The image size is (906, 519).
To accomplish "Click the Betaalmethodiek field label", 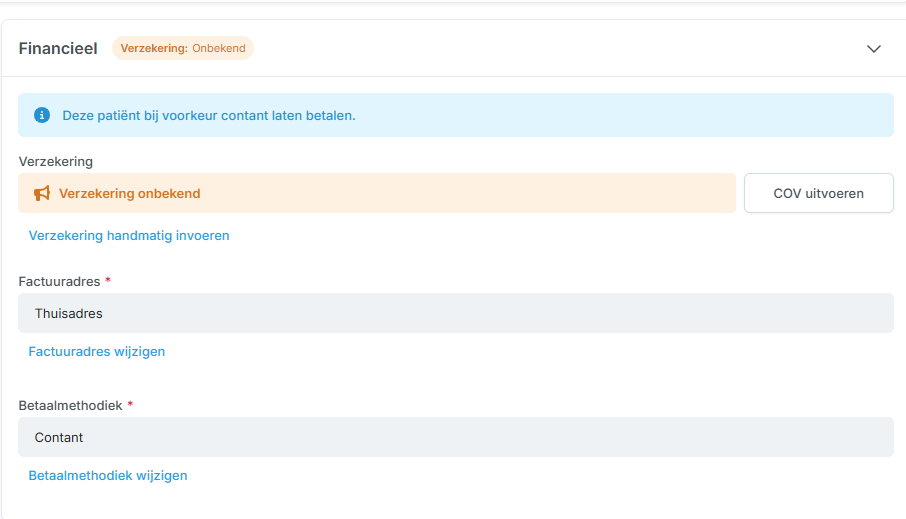I will (70, 405).
